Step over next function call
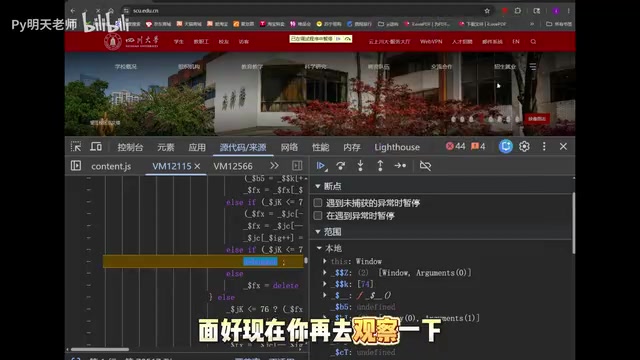 point(340,166)
